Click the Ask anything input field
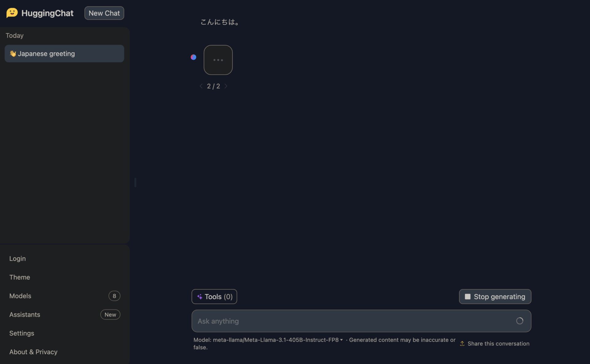 point(361,321)
